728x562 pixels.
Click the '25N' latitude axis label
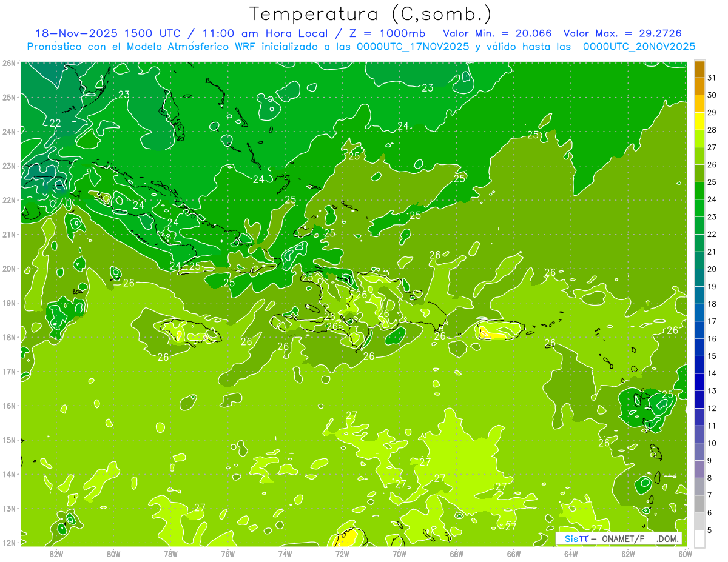pos(8,97)
